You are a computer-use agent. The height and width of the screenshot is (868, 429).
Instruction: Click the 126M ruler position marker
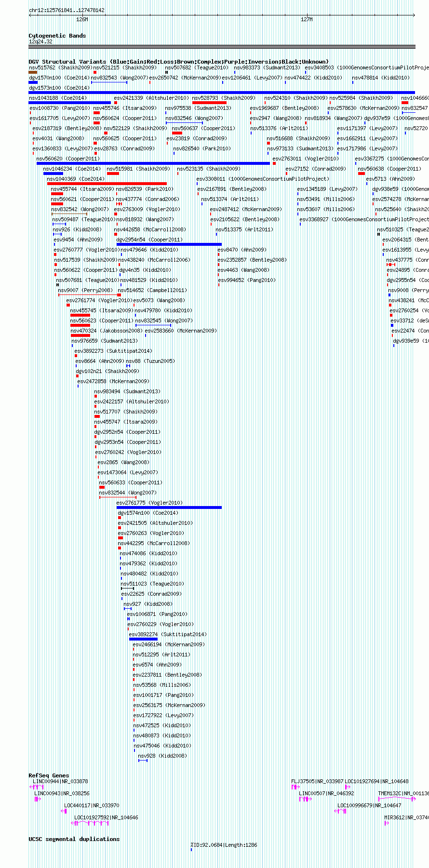pyautogui.click(x=82, y=19)
